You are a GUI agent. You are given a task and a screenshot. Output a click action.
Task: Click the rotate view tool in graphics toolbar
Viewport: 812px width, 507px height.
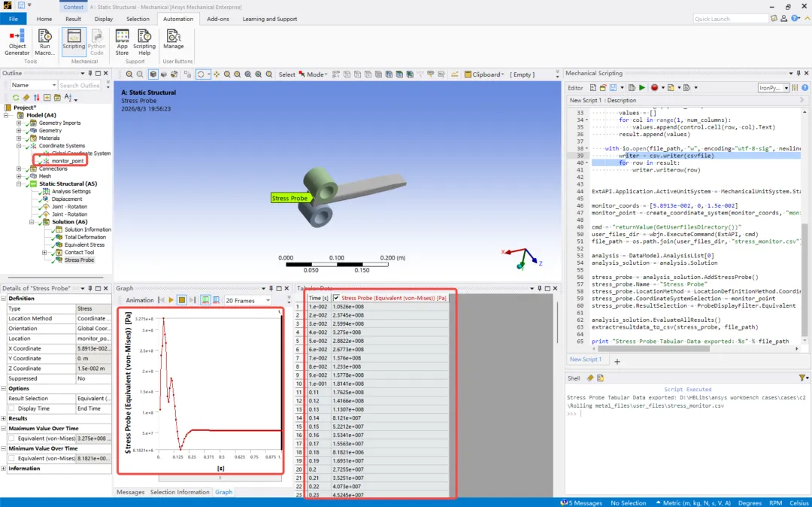pos(201,74)
